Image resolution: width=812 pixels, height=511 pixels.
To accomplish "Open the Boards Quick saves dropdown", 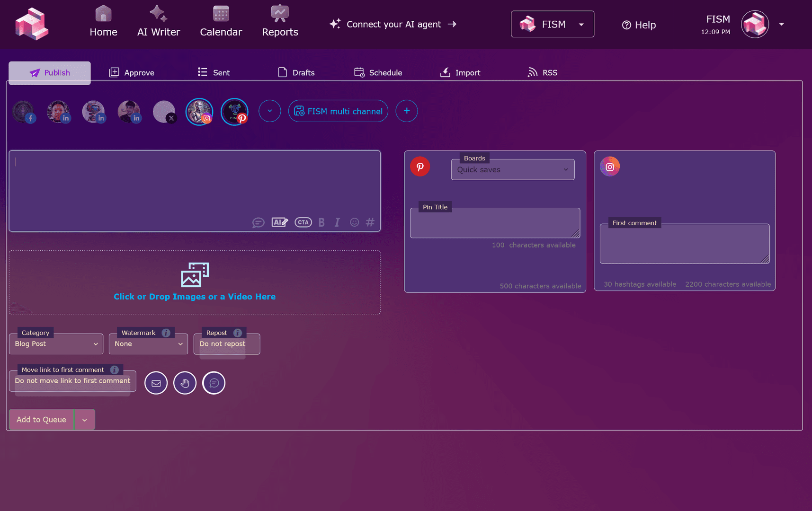I will pyautogui.click(x=513, y=169).
